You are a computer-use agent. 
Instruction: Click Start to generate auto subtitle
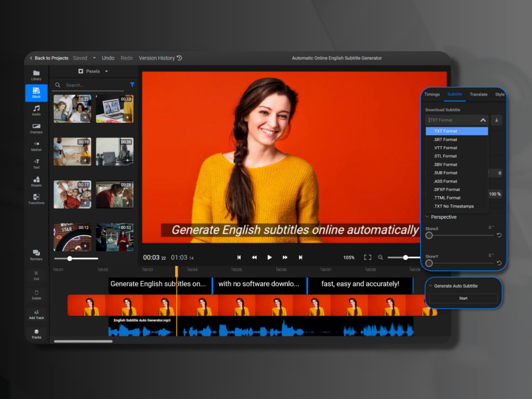(x=463, y=298)
